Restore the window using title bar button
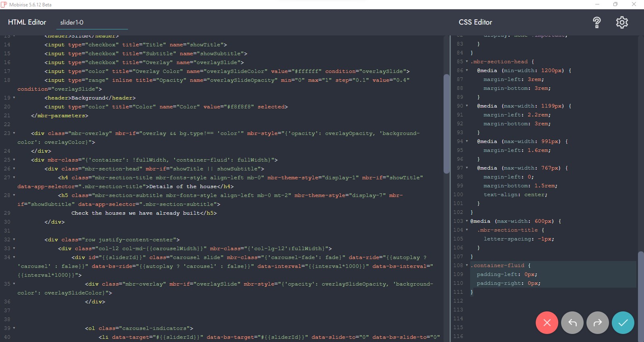 [x=615, y=4]
